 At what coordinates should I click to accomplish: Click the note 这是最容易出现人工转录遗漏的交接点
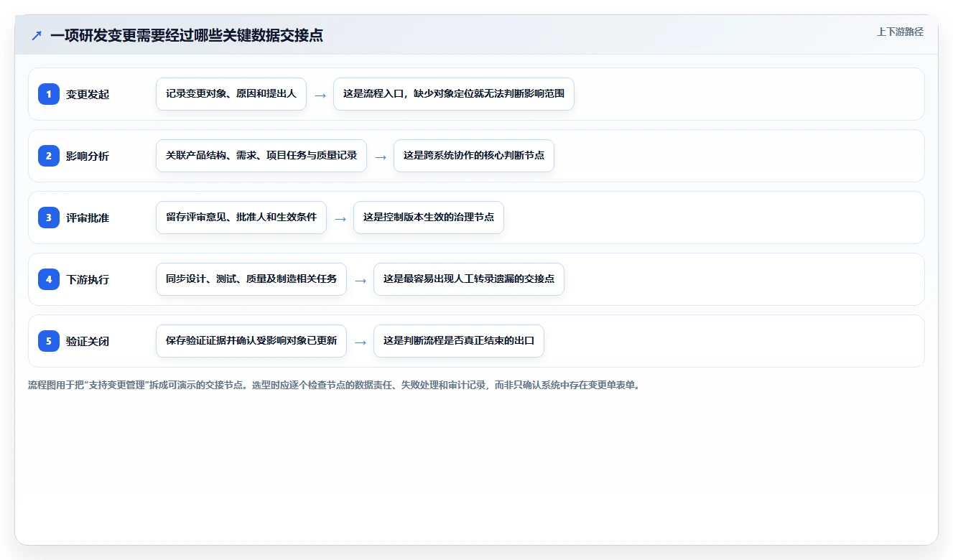point(469,279)
